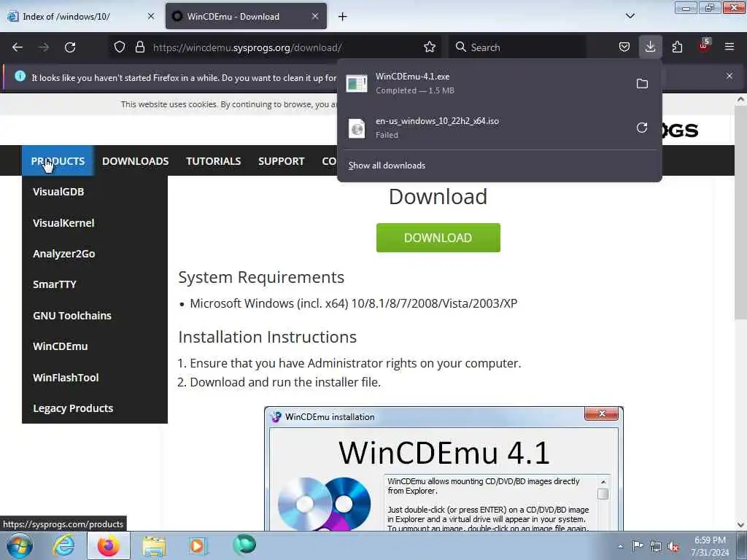Open the TUTORIALS navigation item

pos(214,161)
